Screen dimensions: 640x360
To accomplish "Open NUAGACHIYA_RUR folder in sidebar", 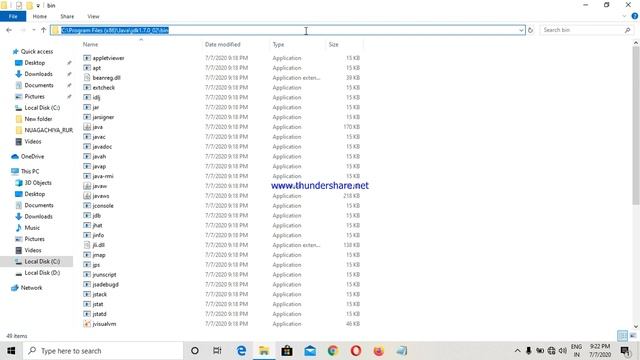I will [x=48, y=130].
